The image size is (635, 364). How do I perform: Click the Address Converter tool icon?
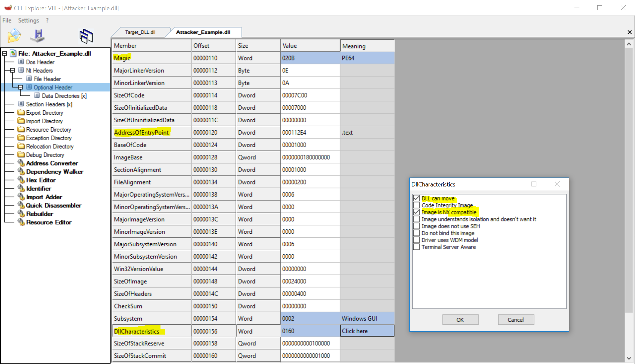(21, 163)
